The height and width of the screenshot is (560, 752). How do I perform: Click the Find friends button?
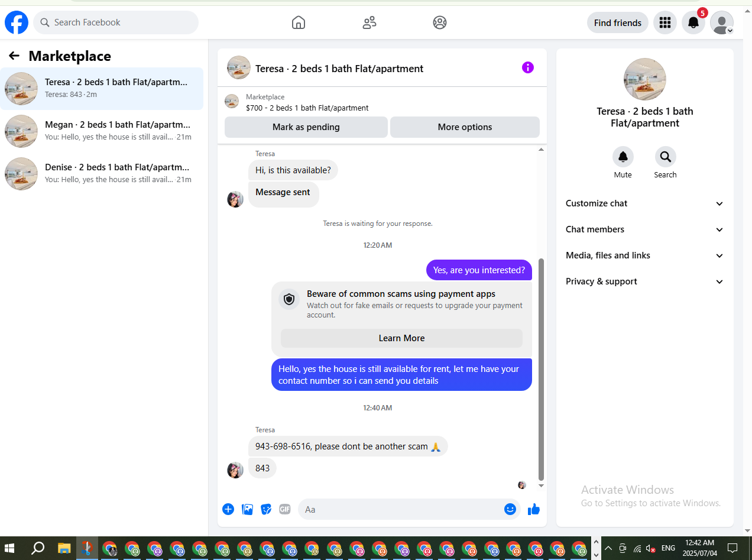click(x=618, y=22)
